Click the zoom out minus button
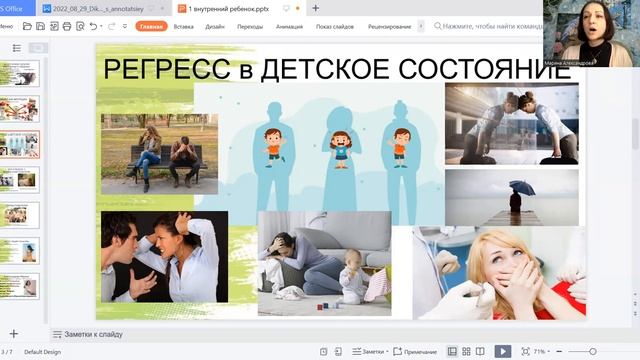The image size is (640, 360). [559, 351]
